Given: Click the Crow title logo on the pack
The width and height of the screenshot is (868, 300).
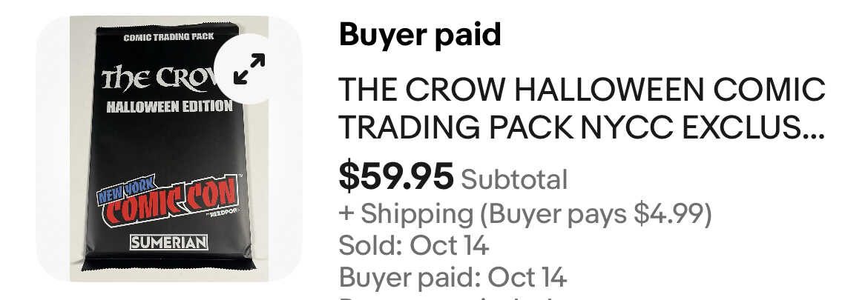Looking at the screenshot, I should (x=156, y=77).
